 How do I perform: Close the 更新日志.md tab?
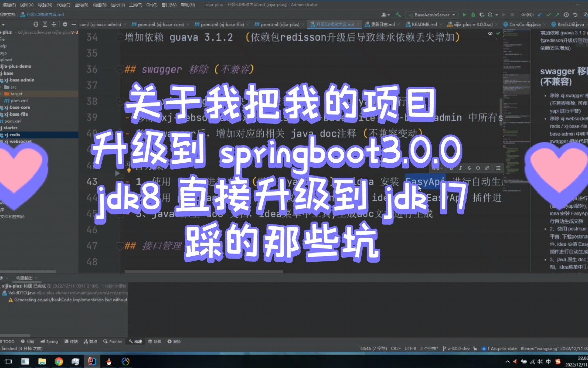(x=399, y=25)
